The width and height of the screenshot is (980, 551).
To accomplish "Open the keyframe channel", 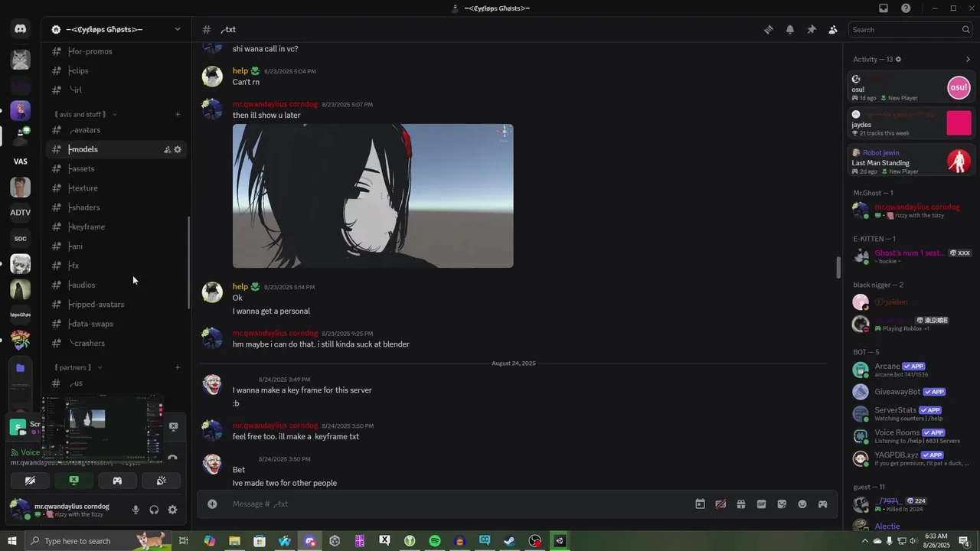I will 116,227.
